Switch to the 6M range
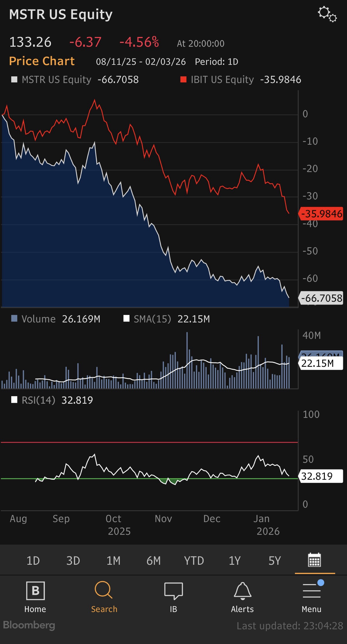This screenshot has height=644, width=347. click(154, 561)
